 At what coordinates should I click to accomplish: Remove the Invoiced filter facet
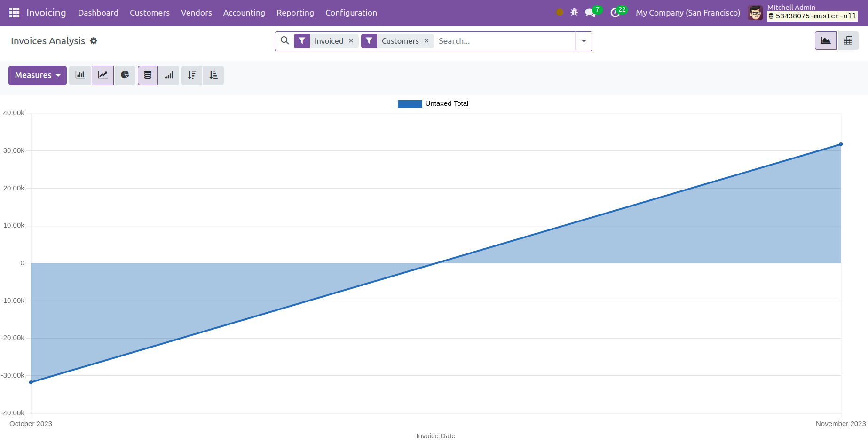pyautogui.click(x=351, y=41)
